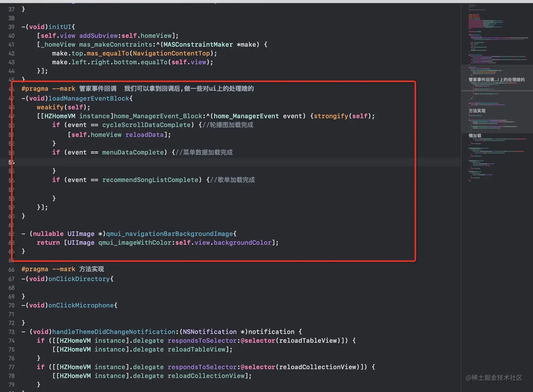Screen dimensions: 533x392
Task: Click line number 78 in gutter
Action: click(x=12, y=376)
